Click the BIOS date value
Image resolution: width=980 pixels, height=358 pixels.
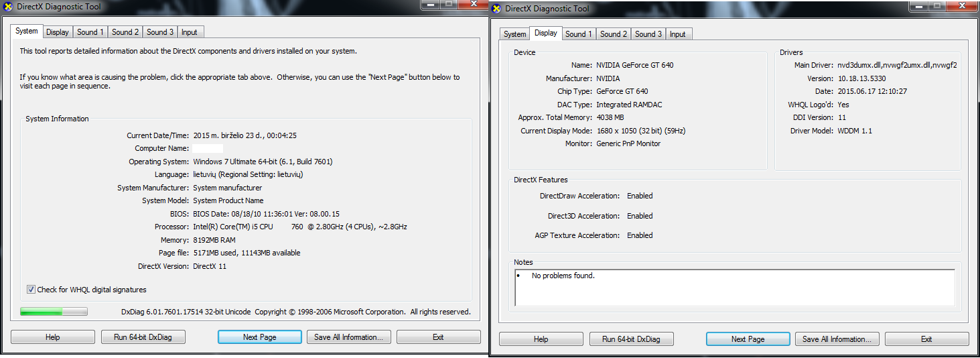tap(267, 214)
